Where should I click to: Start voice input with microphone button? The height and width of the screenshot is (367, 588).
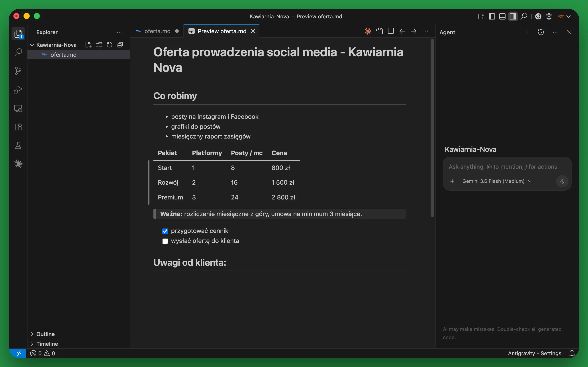562,181
